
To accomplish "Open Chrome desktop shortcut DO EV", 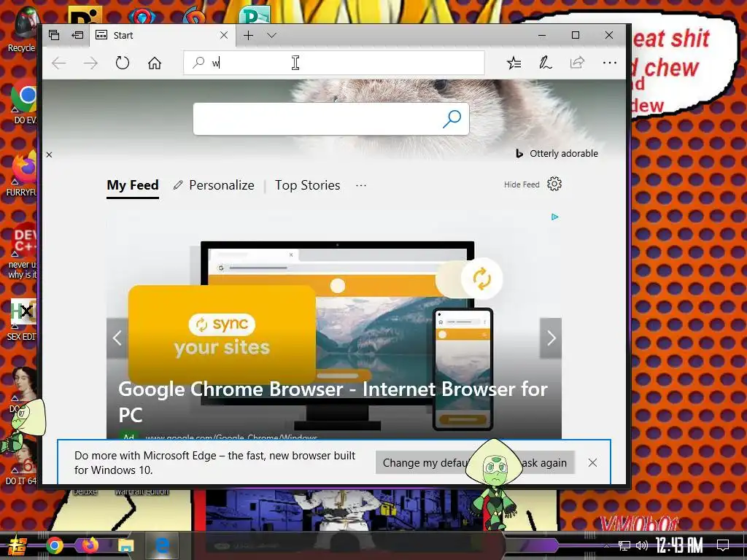I will [24, 102].
